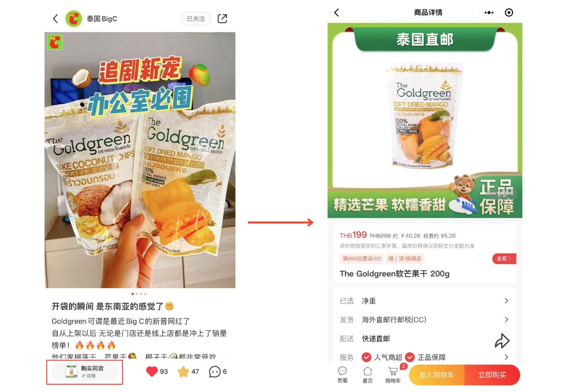The image size is (588, 392).
Task: Open comments via the speech bubble icon
Action: [215, 372]
